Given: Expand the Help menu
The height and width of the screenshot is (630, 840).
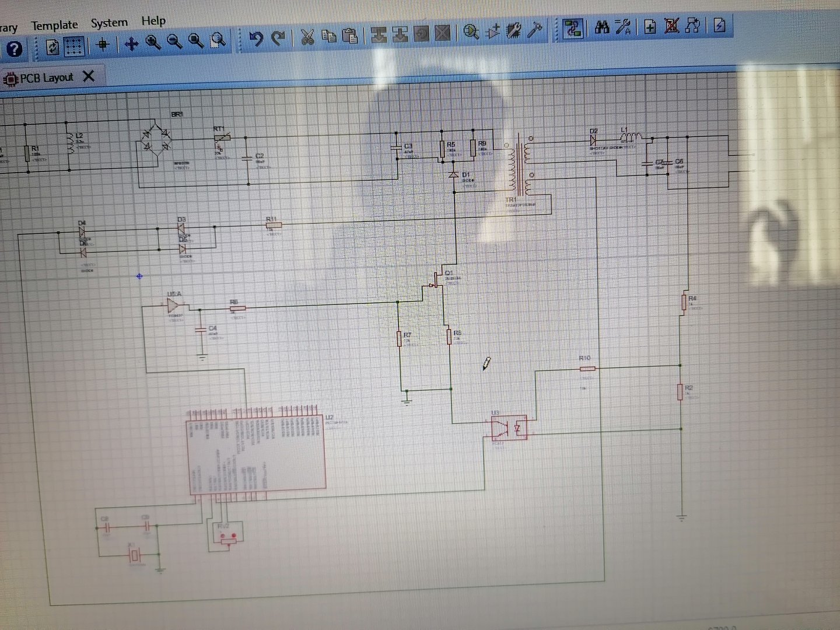Looking at the screenshot, I should [153, 21].
